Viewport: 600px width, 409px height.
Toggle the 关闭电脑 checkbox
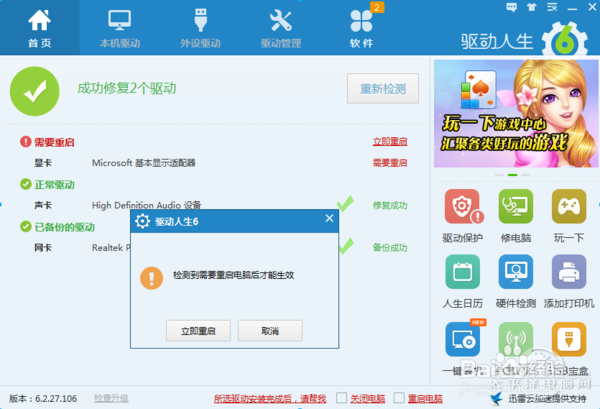[341, 398]
